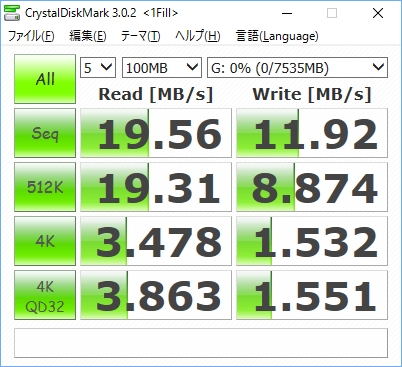Image resolution: width=402 pixels, height=367 pixels.
Task: Select the 512K read value 19.31
Action: pos(156,187)
